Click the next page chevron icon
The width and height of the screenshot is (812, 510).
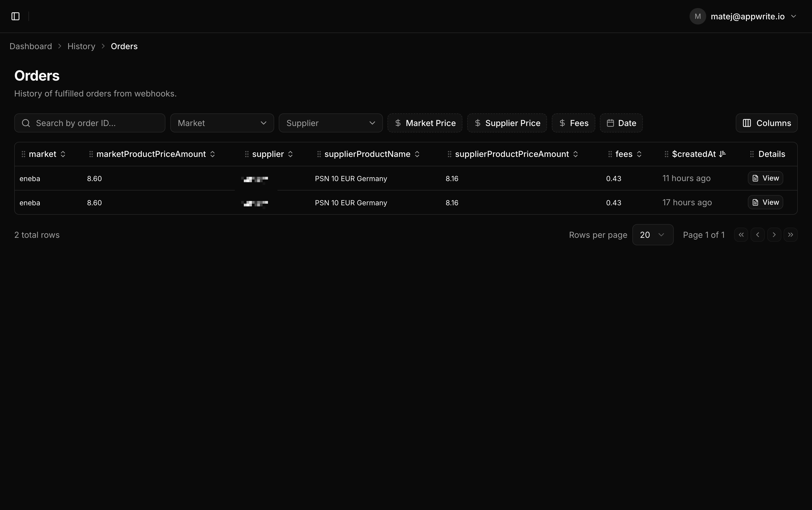774,234
